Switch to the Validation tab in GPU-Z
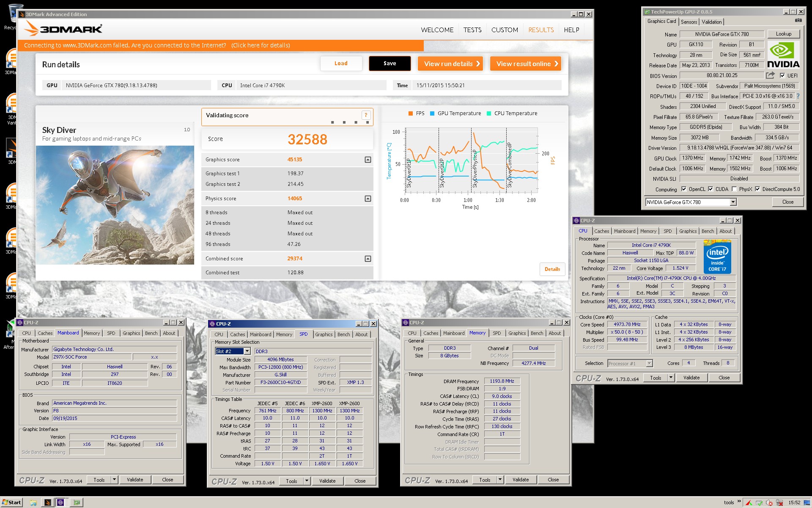The width and height of the screenshot is (812, 508). coord(712,22)
